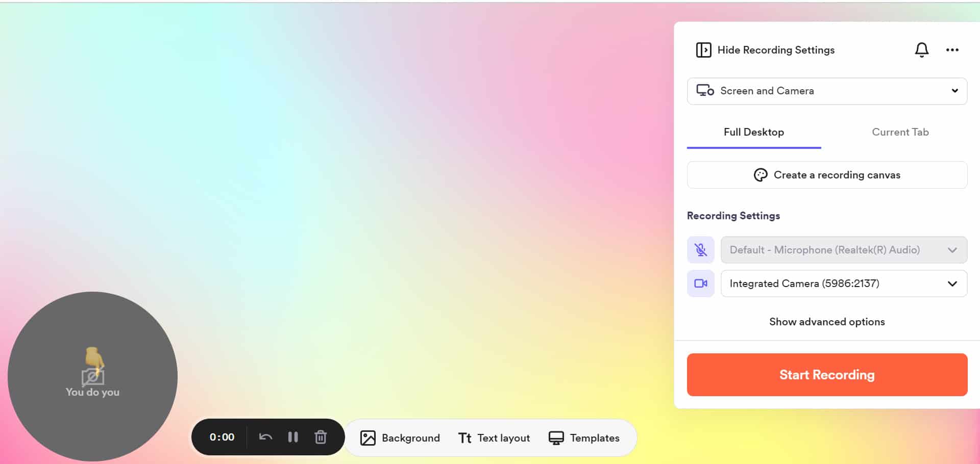
Task: Select the Full Desktop tab
Action: coord(754,132)
